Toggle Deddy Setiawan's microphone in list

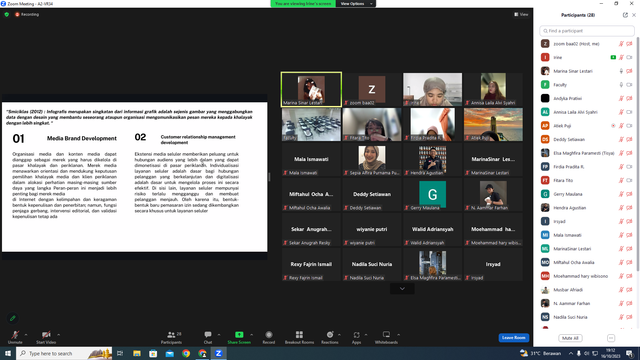621,139
